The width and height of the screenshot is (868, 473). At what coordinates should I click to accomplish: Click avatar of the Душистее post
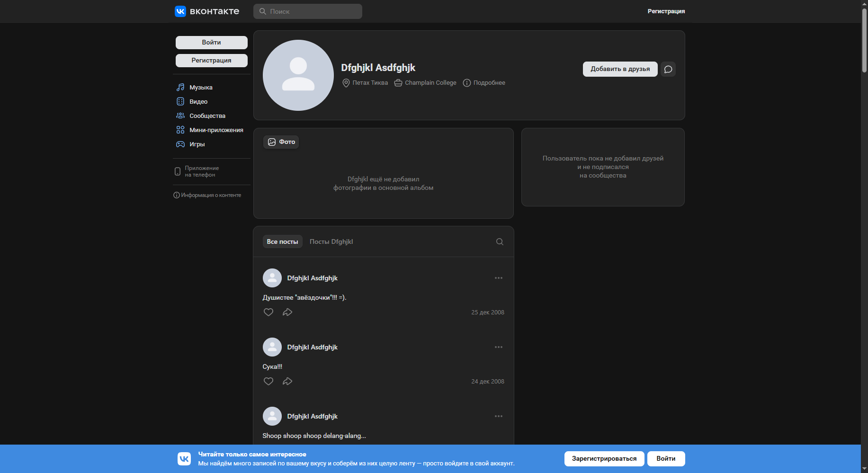point(272,278)
